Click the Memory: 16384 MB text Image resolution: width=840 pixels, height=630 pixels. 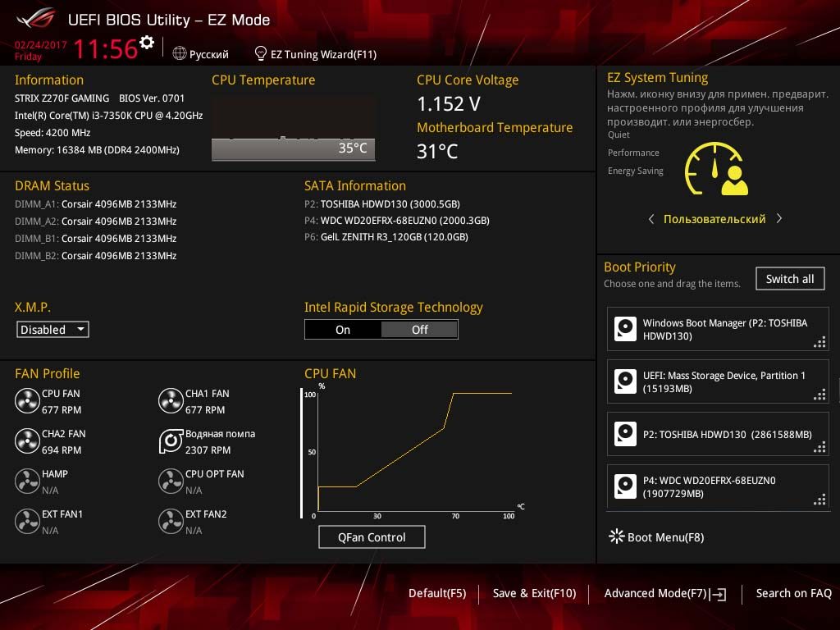tap(97, 150)
